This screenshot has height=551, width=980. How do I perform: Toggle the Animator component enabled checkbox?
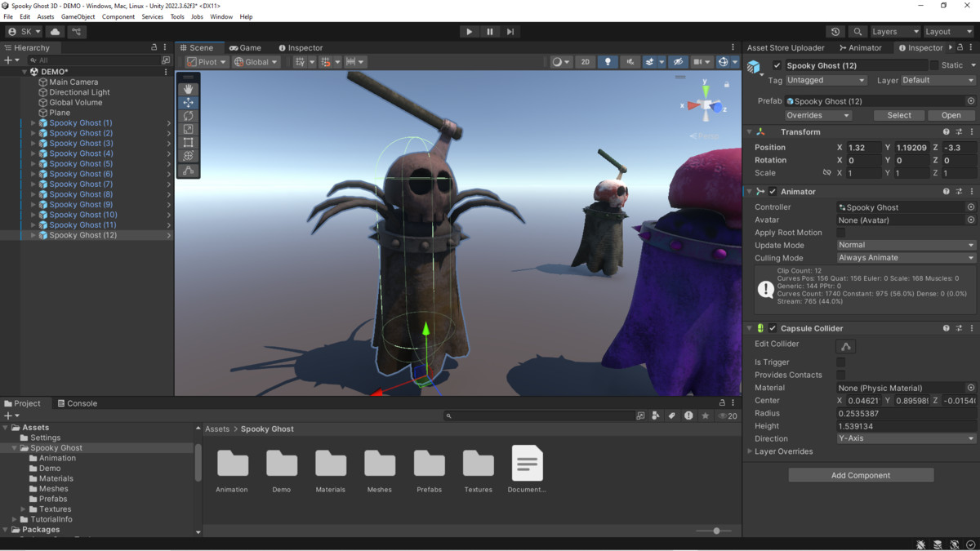pos(773,192)
